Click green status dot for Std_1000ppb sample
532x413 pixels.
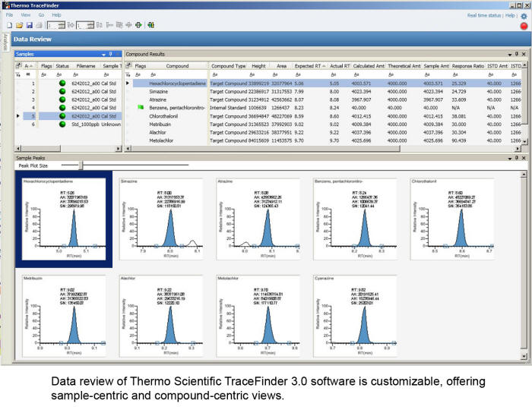(62, 125)
